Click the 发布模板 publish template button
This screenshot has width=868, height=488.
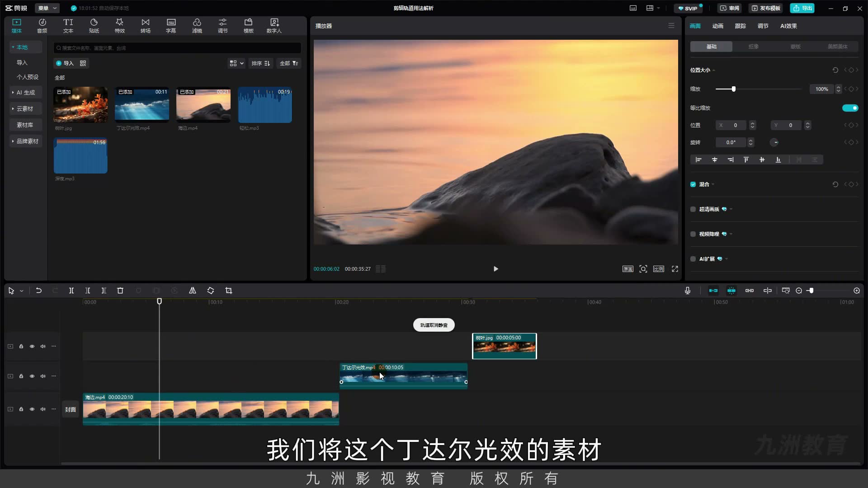click(x=766, y=8)
